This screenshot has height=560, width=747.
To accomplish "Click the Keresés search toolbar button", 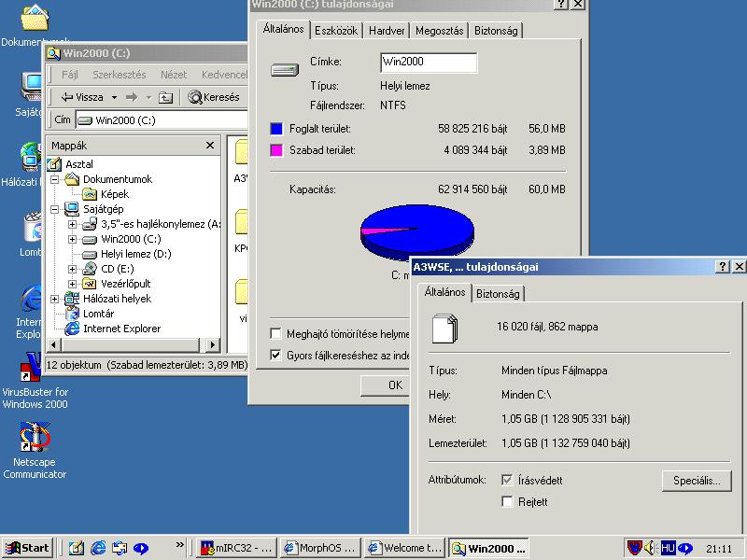I will 214,97.
